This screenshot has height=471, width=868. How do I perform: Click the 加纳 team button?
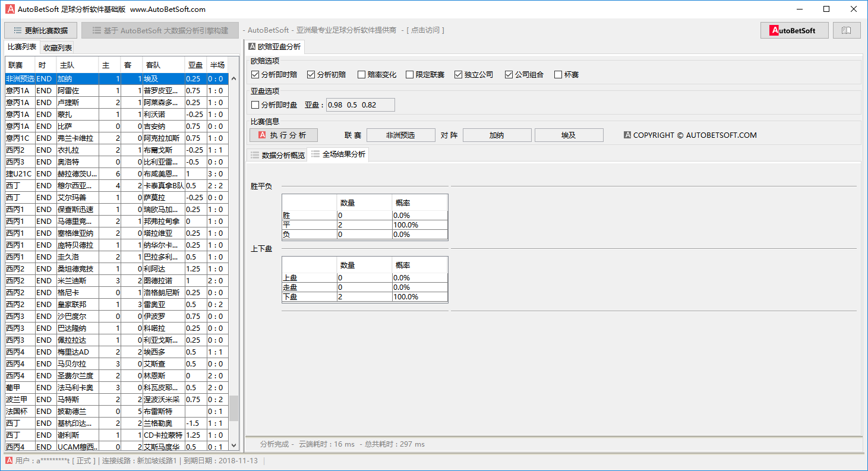click(x=497, y=135)
